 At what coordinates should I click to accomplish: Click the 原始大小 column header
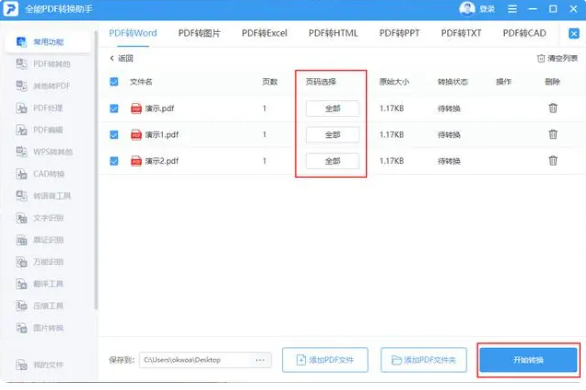pos(394,82)
